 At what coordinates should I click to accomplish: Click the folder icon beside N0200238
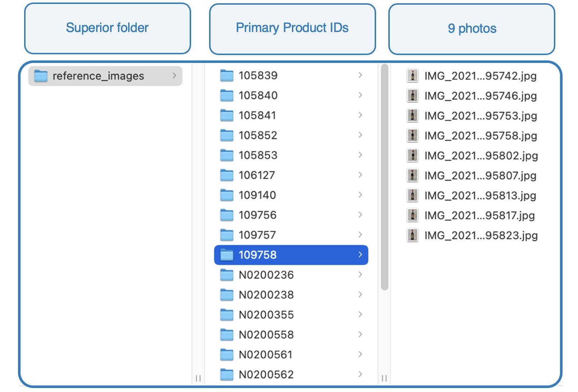pyautogui.click(x=227, y=295)
